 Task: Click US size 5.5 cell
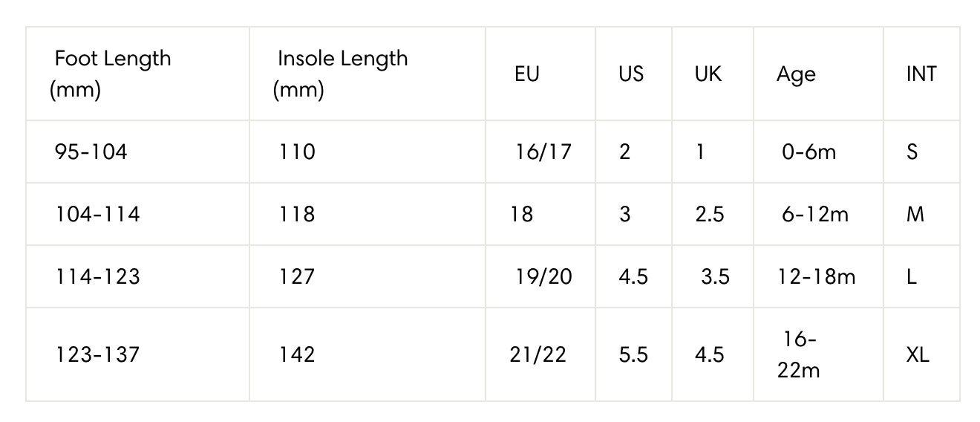633,354
